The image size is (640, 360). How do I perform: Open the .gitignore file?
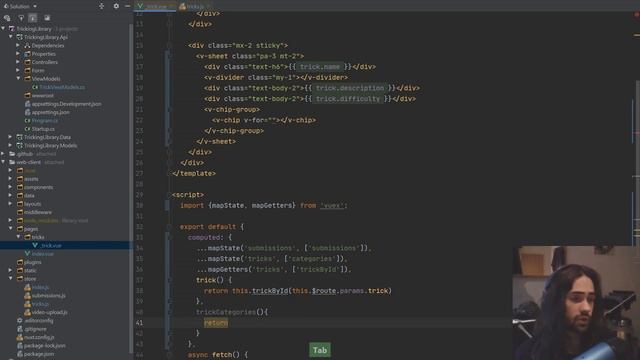tap(35, 329)
